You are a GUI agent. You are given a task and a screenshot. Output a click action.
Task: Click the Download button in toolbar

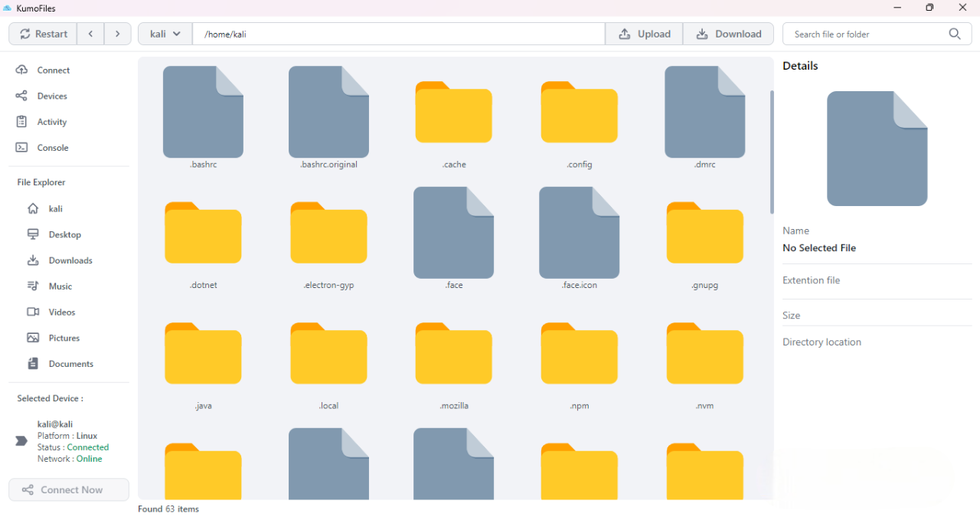tap(728, 34)
